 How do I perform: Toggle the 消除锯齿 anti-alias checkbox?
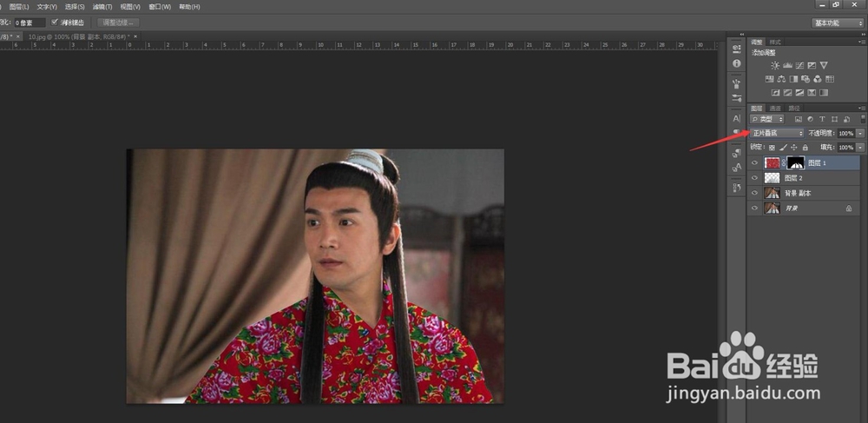pos(54,22)
